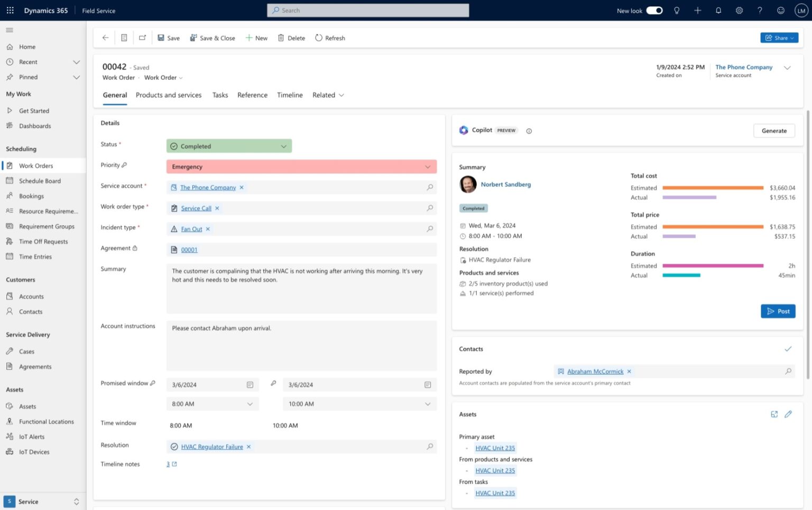Click inside the global Search field

(x=368, y=10)
